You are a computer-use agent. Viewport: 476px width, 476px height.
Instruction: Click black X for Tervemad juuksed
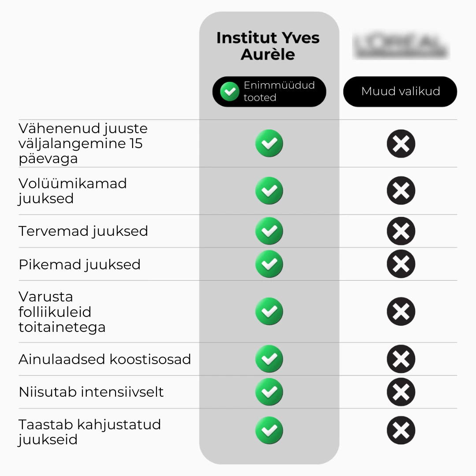[x=401, y=231]
